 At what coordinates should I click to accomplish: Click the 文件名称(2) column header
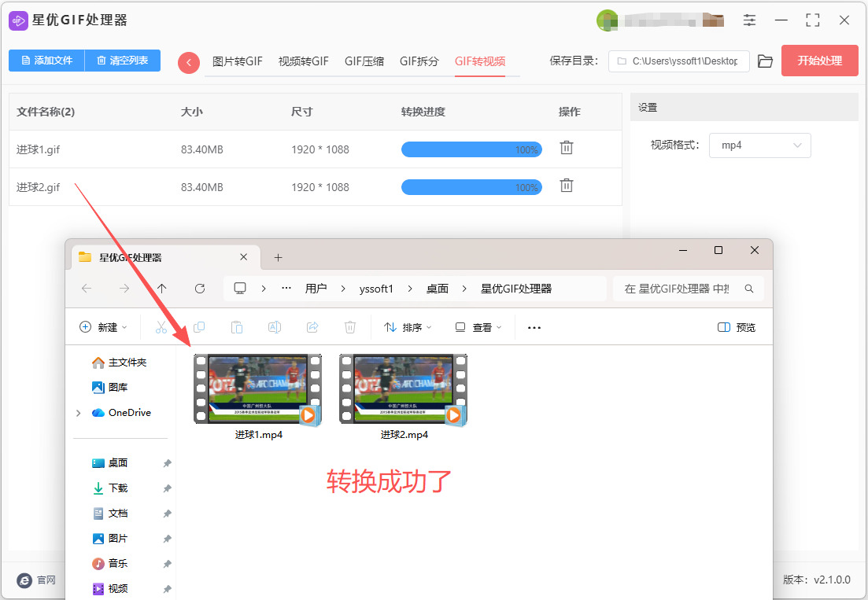(46, 112)
